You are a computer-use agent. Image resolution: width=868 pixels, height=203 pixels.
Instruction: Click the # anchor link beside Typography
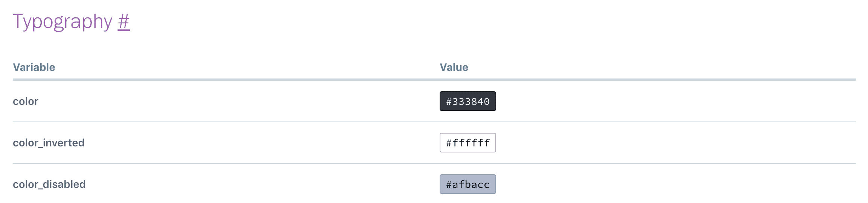point(123,22)
